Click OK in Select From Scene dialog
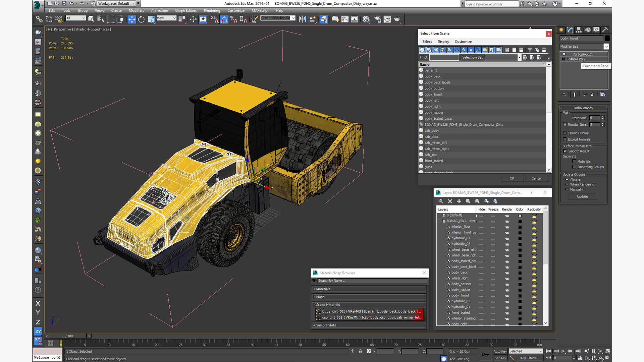 coord(512,178)
